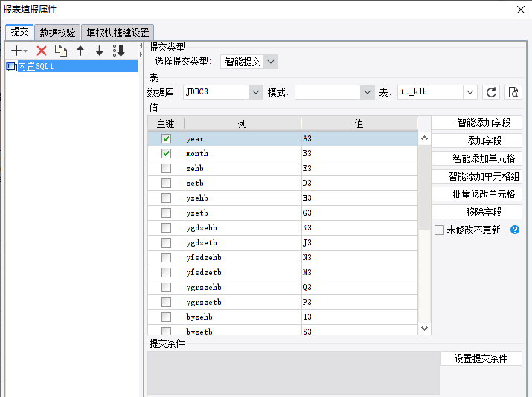Click the refresh table icon
Viewport: 532px width, 397px height.
click(x=491, y=92)
